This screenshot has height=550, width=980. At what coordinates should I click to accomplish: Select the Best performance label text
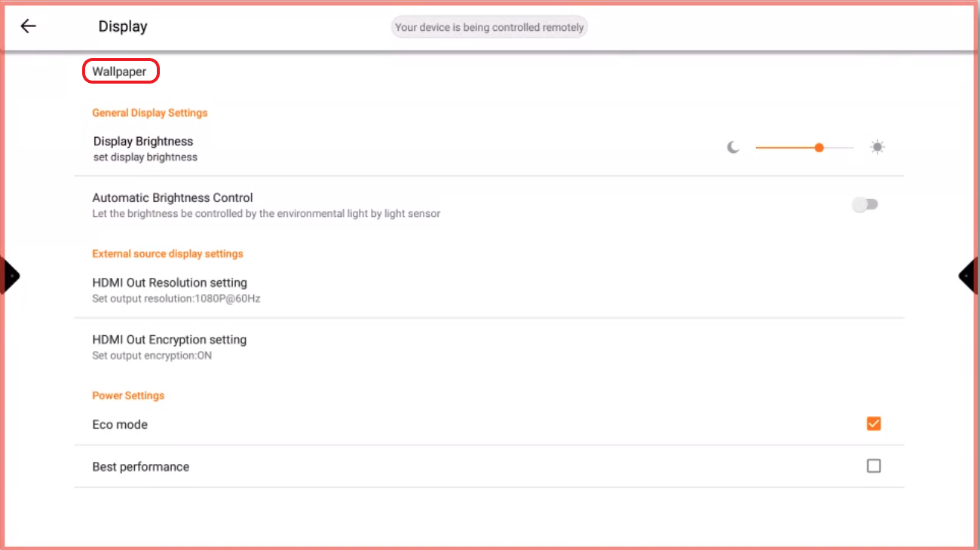point(141,467)
